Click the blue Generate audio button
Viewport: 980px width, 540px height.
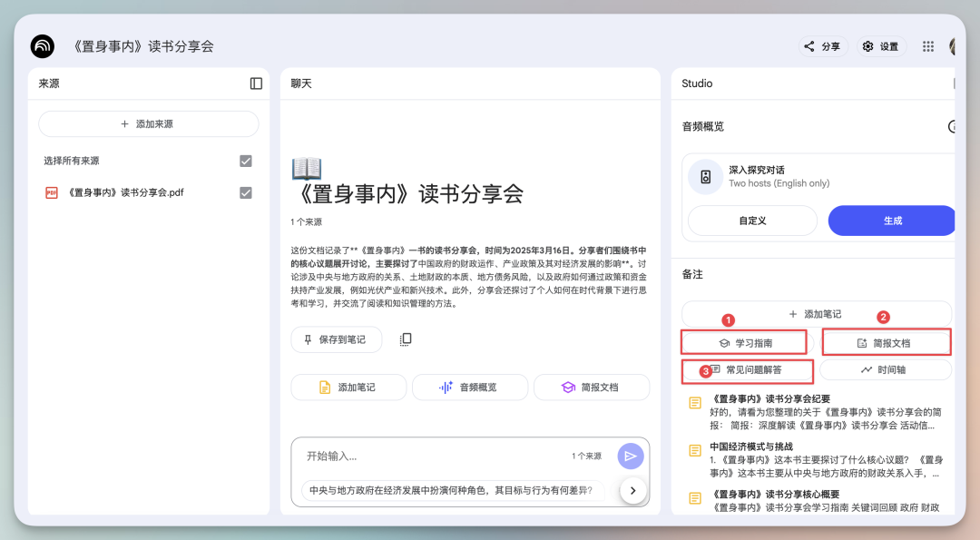pyautogui.click(x=892, y=221)
